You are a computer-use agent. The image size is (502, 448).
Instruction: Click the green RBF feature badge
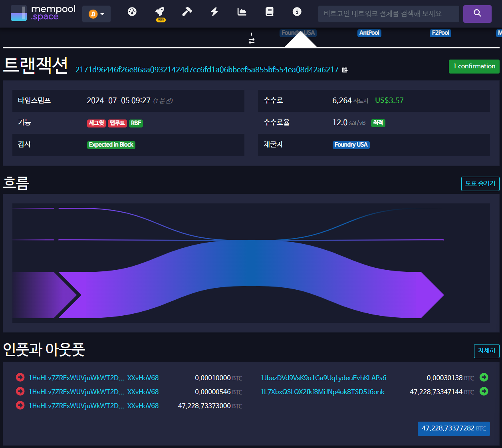coord(136,123)
